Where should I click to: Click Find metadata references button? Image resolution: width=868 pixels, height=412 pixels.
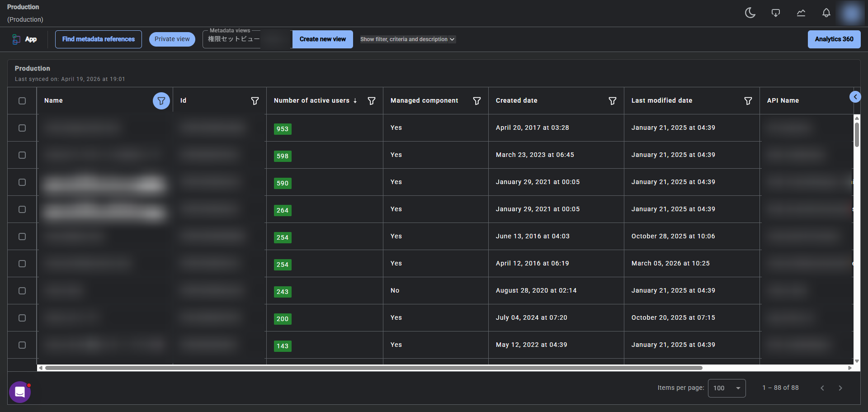(99, 39)
